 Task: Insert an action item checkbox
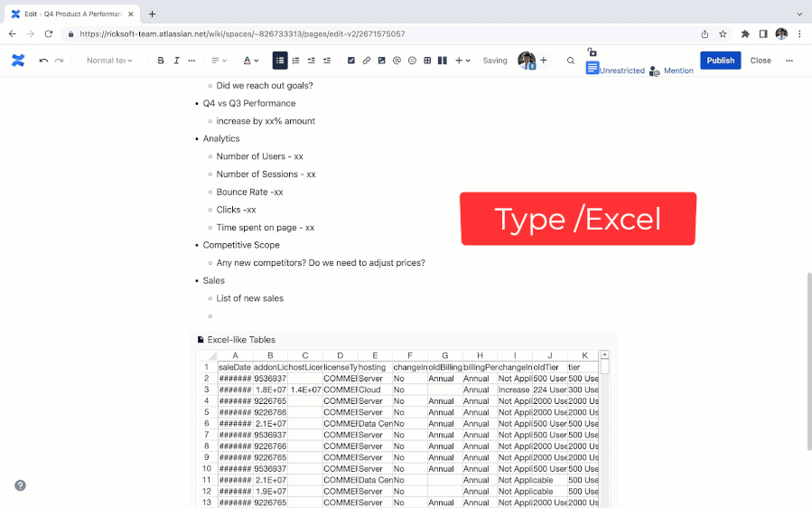pyautogui.click(x=351, y=61)
